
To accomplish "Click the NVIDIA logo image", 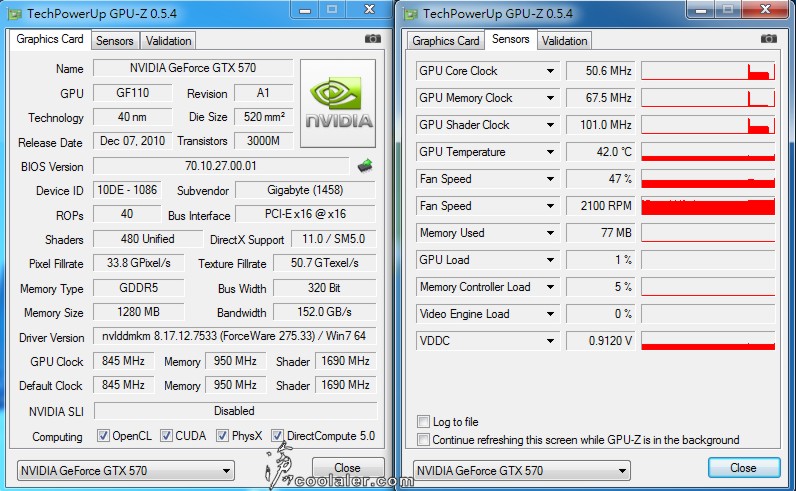I will pyautogui.click(x=338, y=103).
